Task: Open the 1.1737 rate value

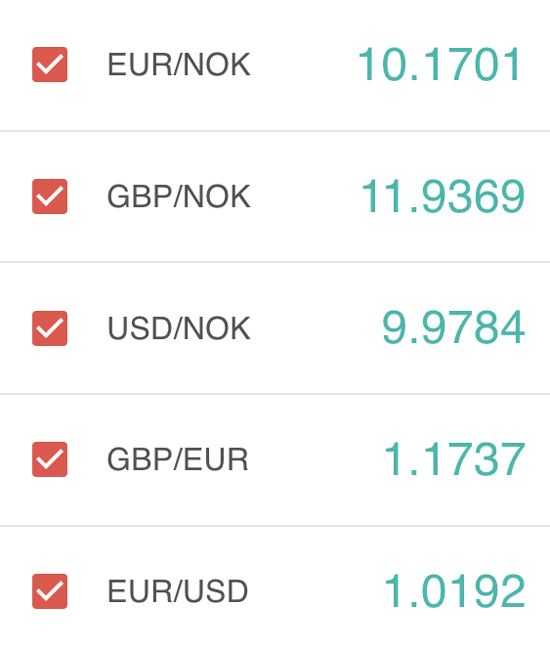Action: click(x=455, y=459)
